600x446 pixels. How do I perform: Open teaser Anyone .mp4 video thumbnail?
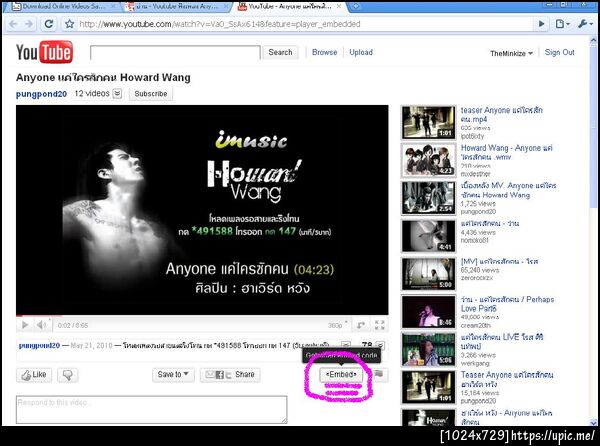428,123
